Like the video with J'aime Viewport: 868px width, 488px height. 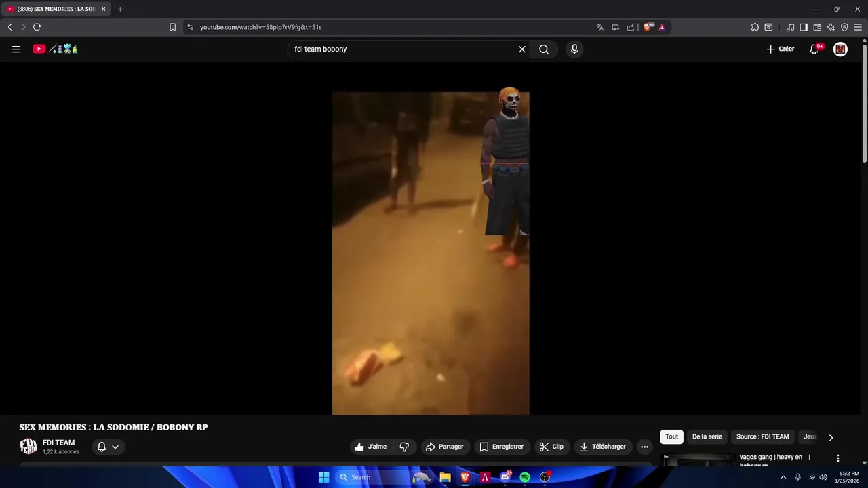coord(371,447)
